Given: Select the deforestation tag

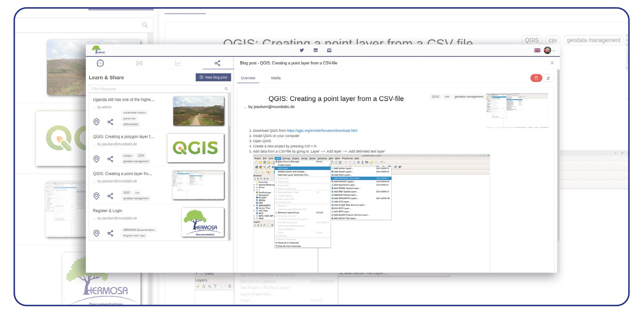Looking at the screenshot, I should coord(131,124).
